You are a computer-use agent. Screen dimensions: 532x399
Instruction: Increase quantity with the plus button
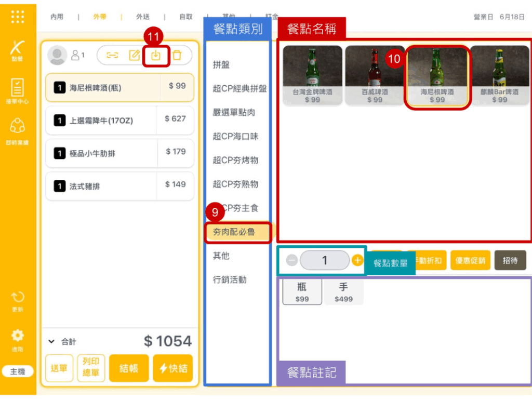pos(357,260)
